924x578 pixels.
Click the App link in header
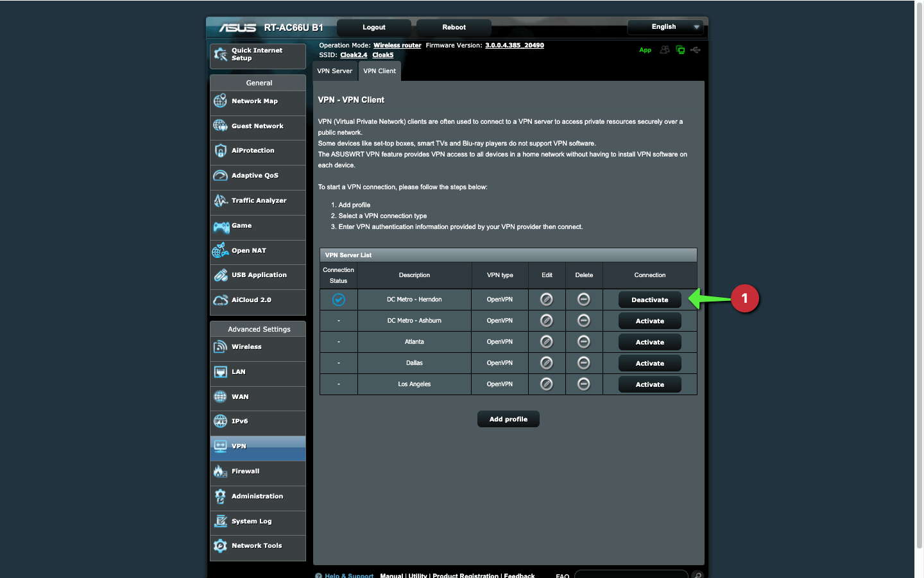pyautogui.click(x=645, y=50)
